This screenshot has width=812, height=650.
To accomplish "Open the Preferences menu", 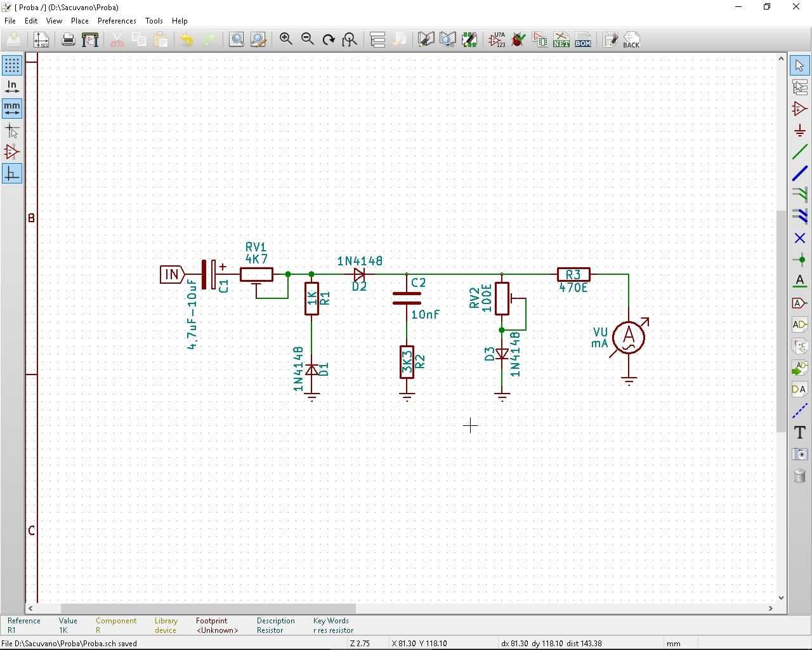I will tap(117, 21).
